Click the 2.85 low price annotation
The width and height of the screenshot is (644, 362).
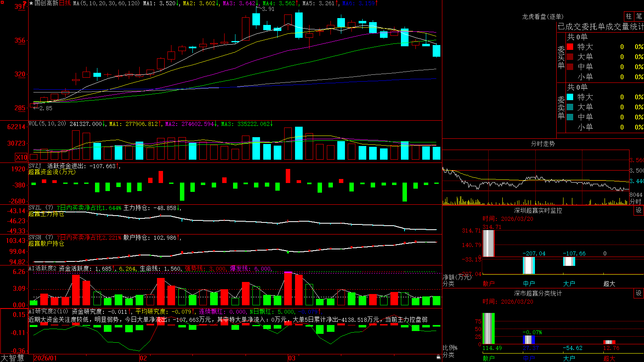(x=45, y=108)
